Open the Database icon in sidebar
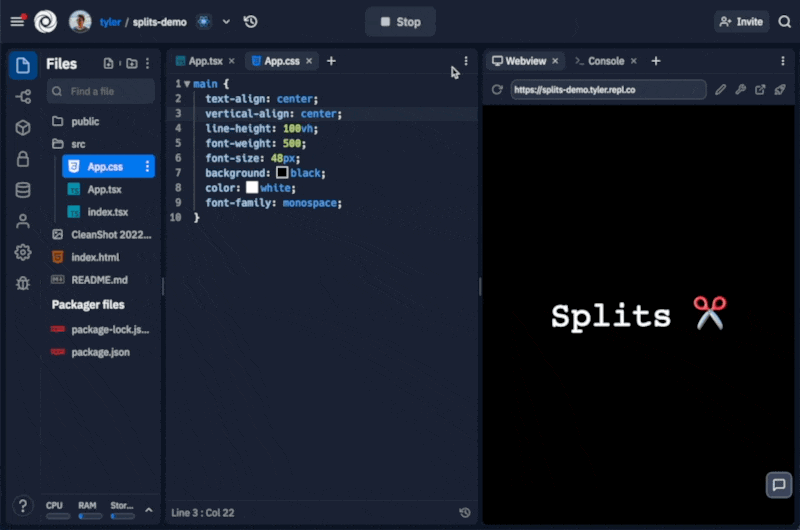This screenshot has height=530, width=800. [22, 190]
